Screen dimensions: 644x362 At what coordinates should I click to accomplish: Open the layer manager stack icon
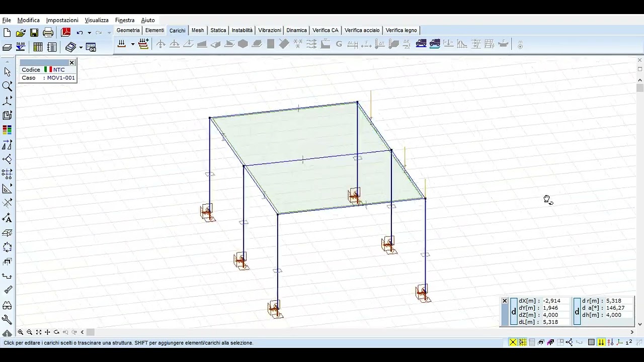[7, 47]
